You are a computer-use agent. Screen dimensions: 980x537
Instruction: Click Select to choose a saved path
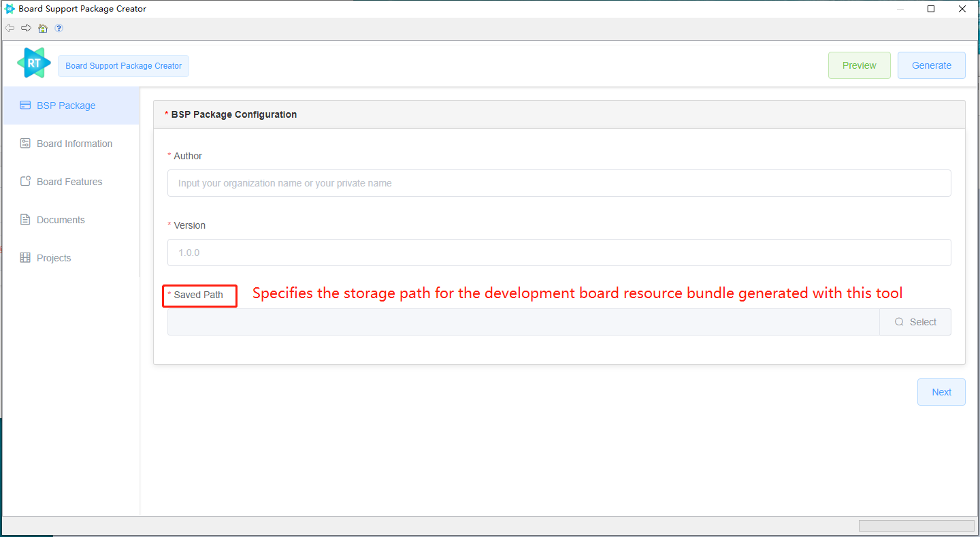915,321
